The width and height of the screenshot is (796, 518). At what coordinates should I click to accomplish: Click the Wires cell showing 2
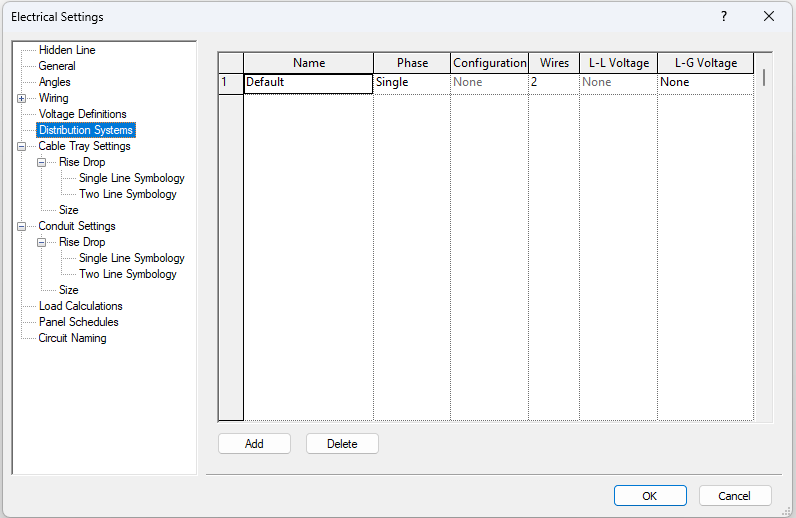click(554, 84)
